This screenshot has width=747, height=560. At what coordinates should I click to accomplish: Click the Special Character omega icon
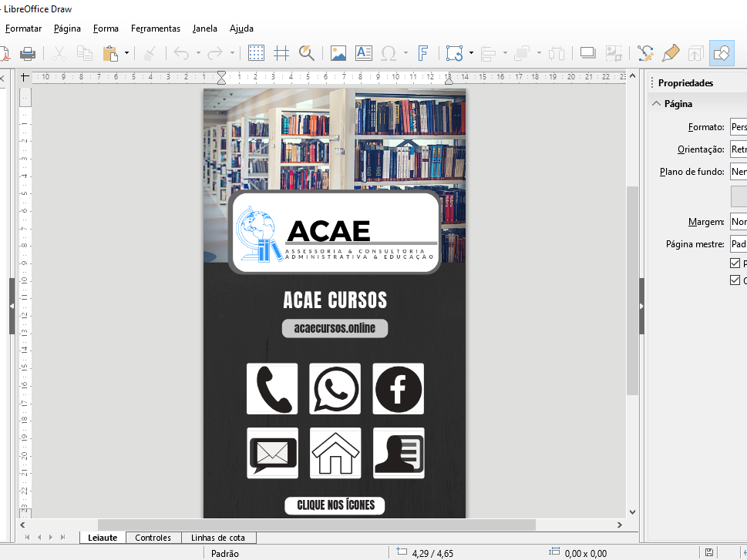click(x=389, y=53)
